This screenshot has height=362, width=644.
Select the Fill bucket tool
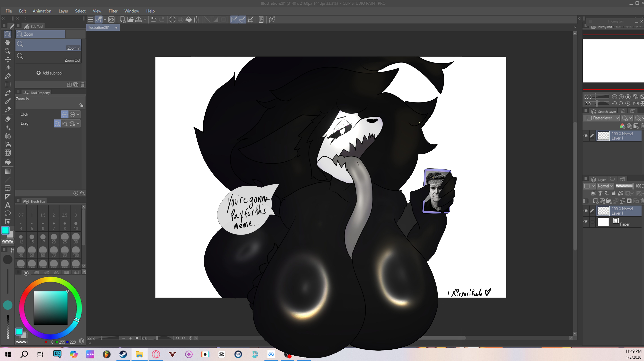point(7,162)
